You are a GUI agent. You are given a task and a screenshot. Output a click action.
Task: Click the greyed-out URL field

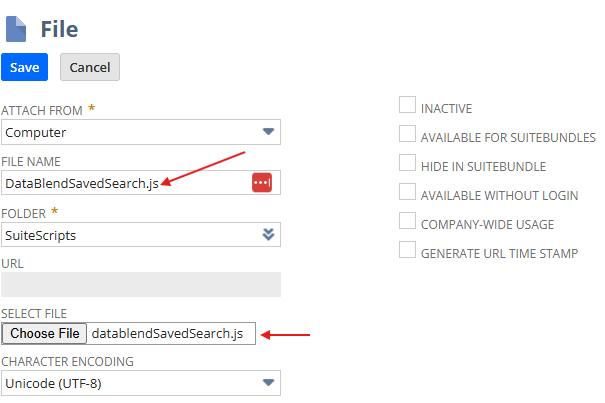[141, 284]
